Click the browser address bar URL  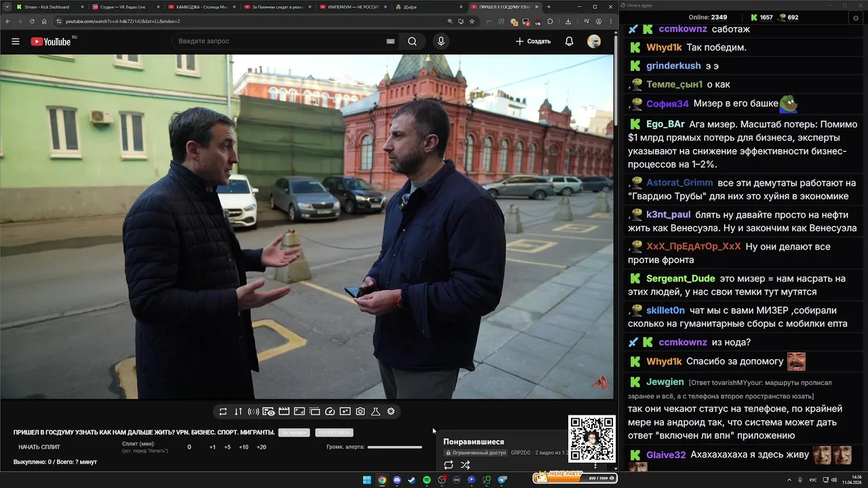[x=123, y=21]
